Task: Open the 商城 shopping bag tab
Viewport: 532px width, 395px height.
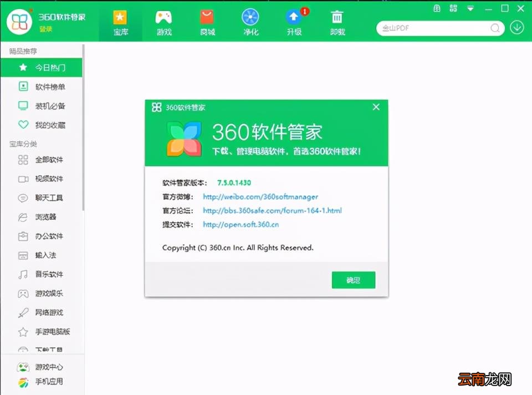Action: coord(207,23)
